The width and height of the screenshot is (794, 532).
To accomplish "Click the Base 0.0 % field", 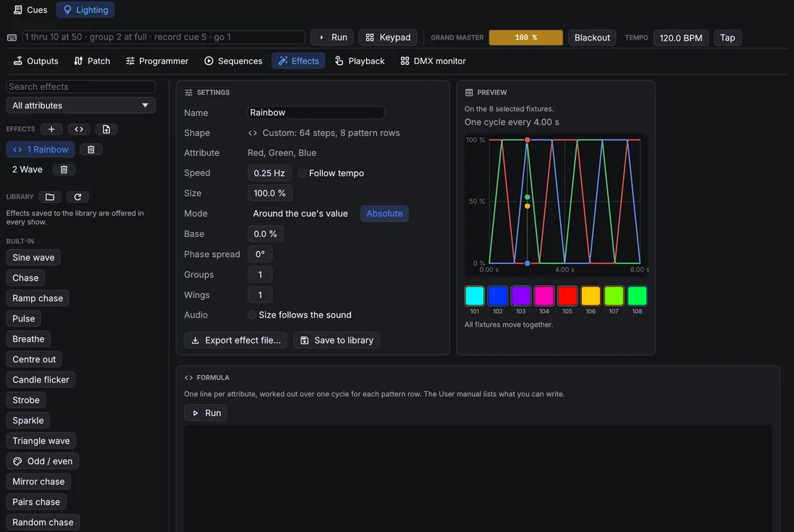I will 266,234.
